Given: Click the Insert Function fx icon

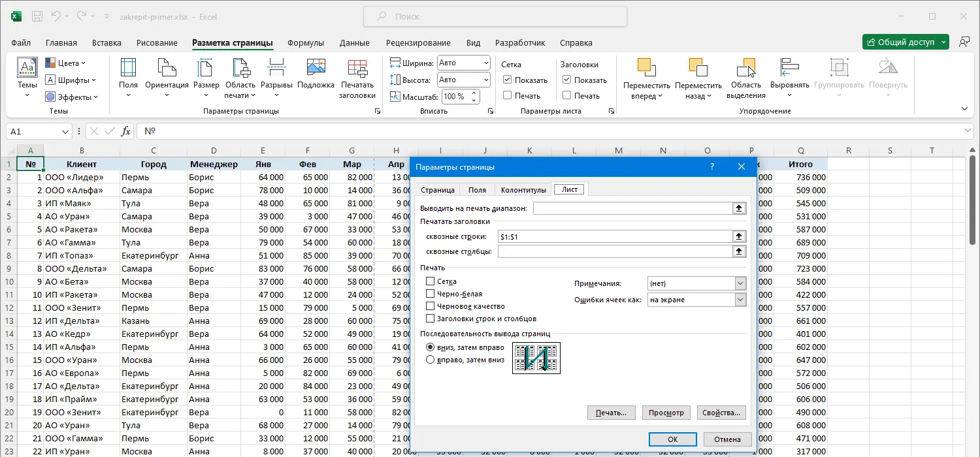Looking at the screenshot, I should pos(126,131).
